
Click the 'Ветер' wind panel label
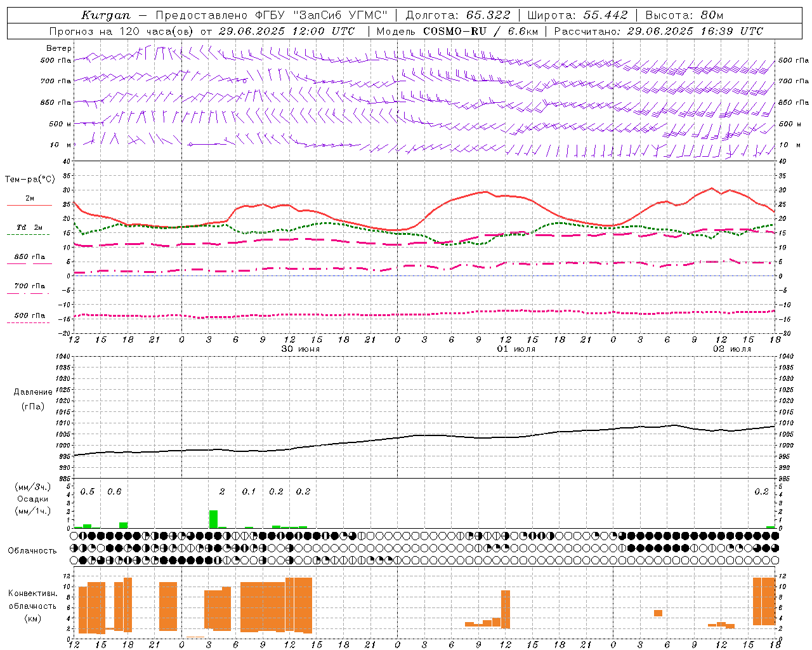[x=59, y=48]
